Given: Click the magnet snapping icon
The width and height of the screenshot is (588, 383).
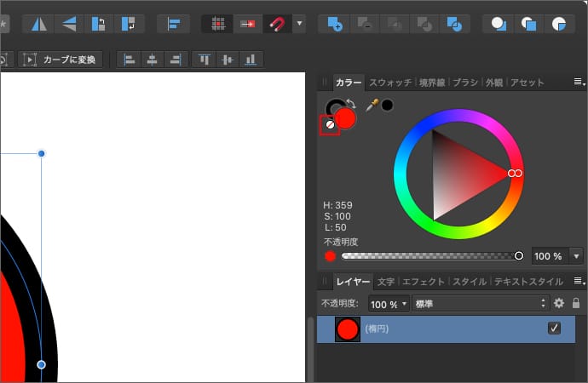Looking at the screenshot, I should (278, 24).
